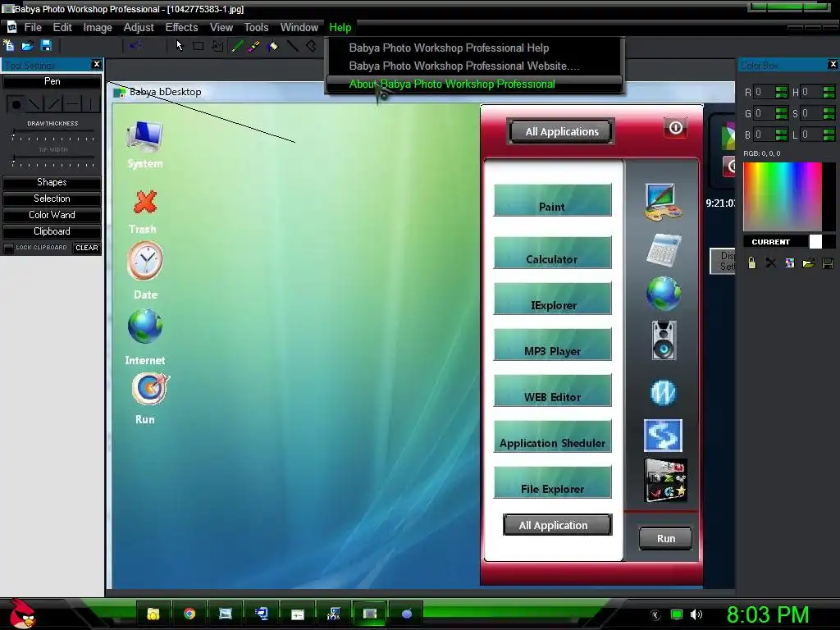Select the highlighter marker tool icon
This screenshot has width=840, height=630.
tap(254, 46)
